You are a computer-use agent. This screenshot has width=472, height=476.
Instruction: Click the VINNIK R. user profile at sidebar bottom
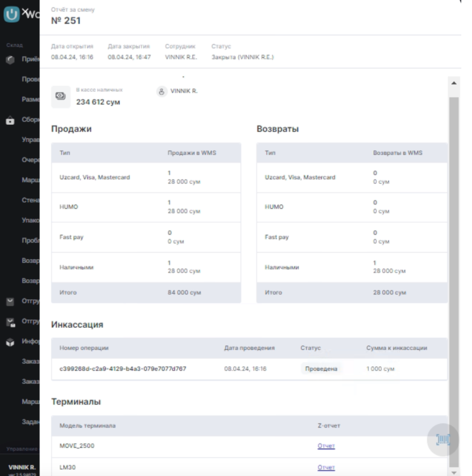pyautogui.click(x=22, y=468)
